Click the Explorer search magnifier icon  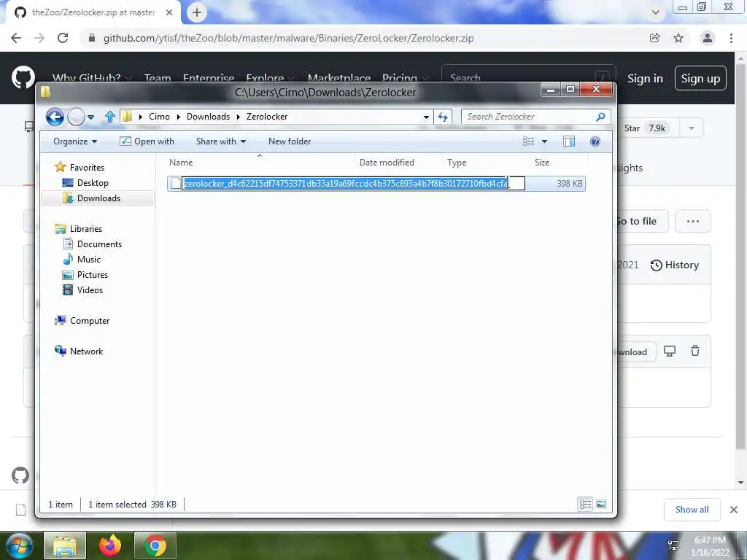(601, 117)
